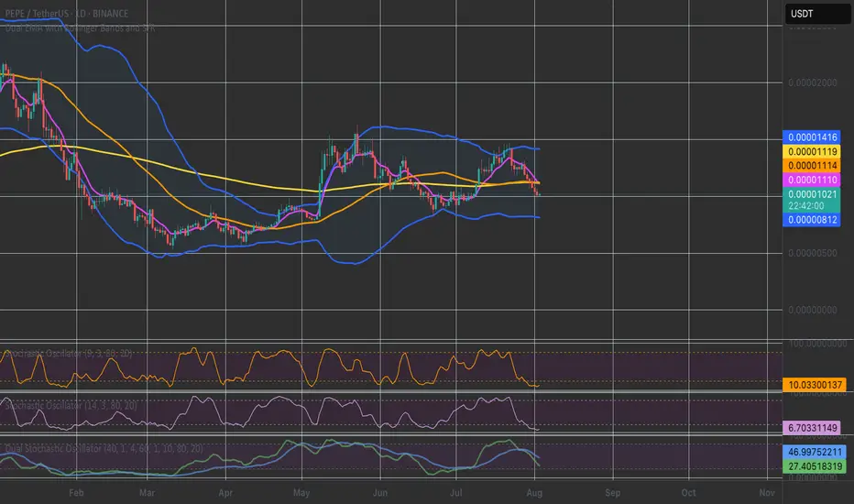Click the Nov label on the time axis
This screenshot has width=854, height=504.
click(x=768, y=492)
